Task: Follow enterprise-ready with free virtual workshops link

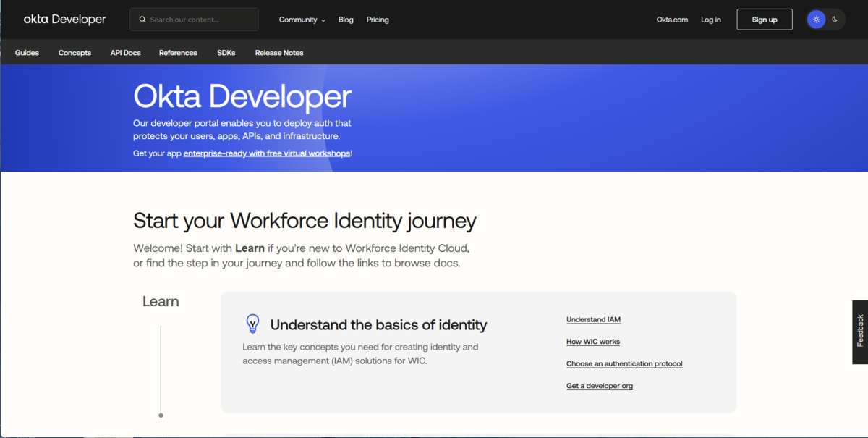Action: pyautogui.click(x=267, y=153)
